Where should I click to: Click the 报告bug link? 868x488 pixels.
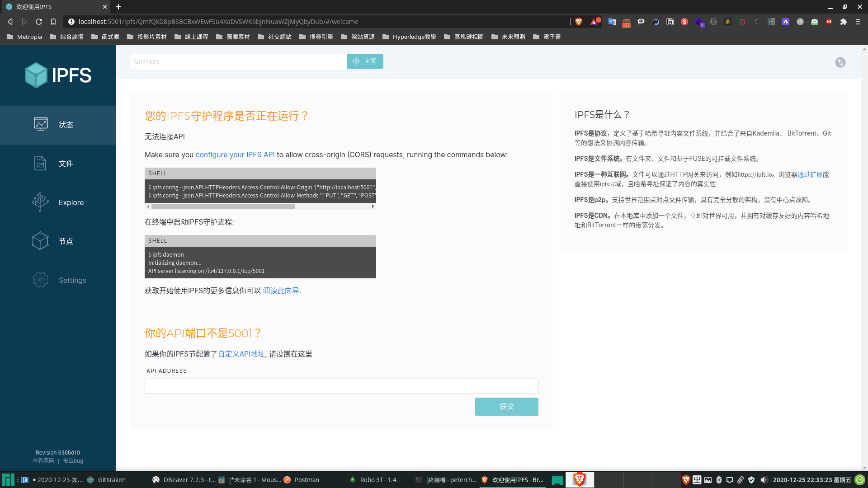tap(73, 461)
